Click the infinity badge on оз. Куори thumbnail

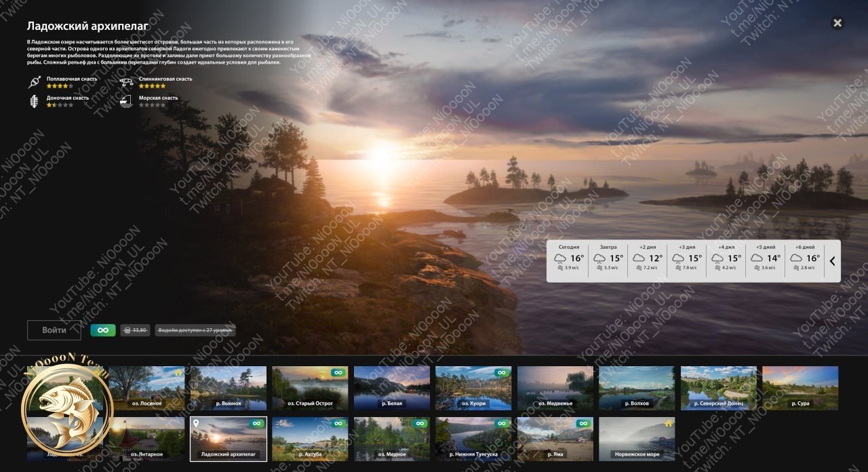tap(502, 372)
